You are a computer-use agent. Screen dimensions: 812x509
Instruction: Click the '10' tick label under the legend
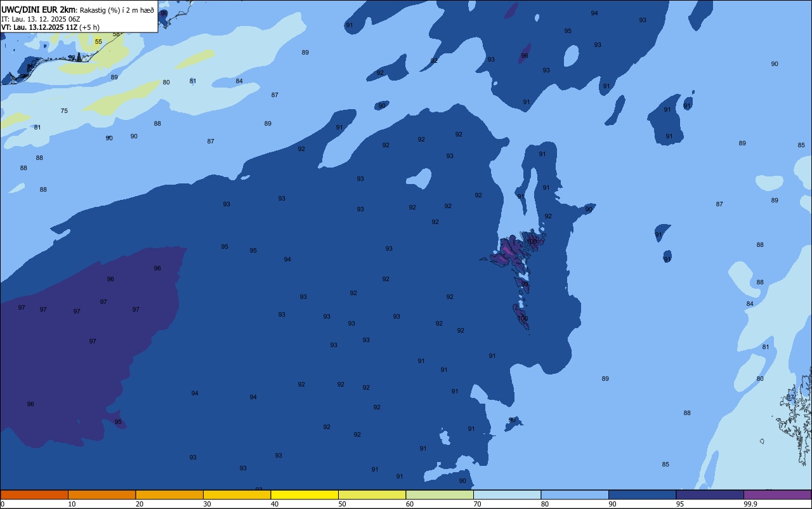72,504
